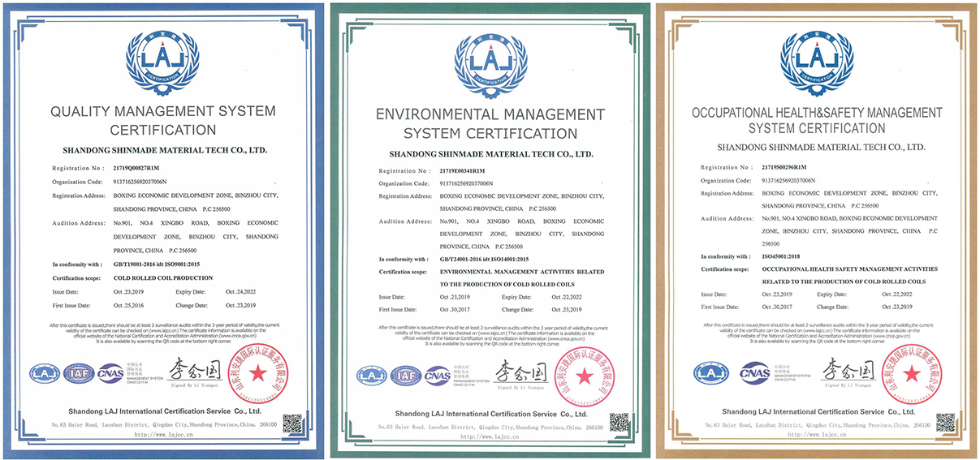Select registration number 21719E00341R1M
980x460 pixels.
(x=463, y=171)
